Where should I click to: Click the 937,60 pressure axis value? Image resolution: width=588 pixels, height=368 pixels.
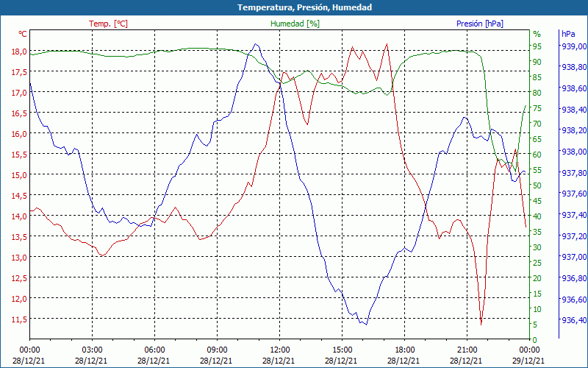coord(574,194)
